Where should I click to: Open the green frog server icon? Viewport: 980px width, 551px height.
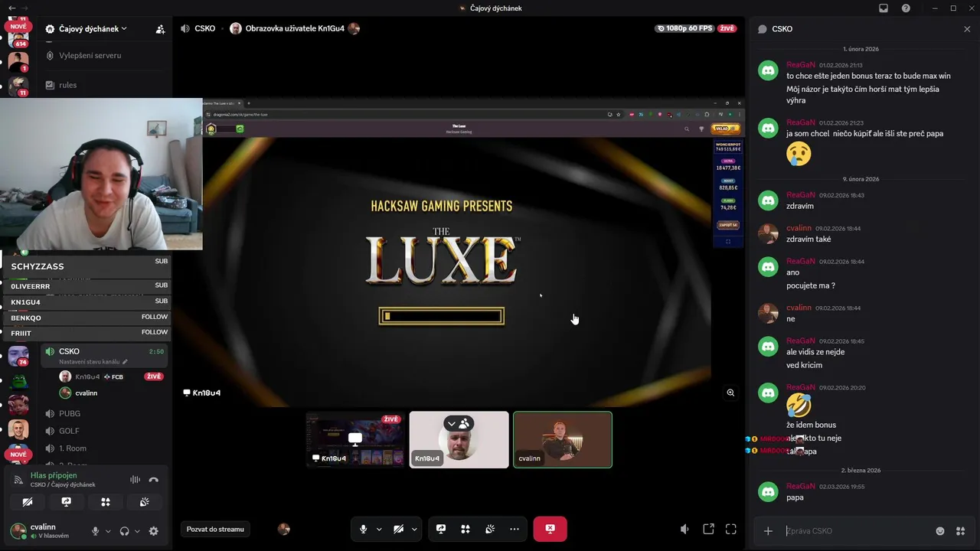(18, 380)
